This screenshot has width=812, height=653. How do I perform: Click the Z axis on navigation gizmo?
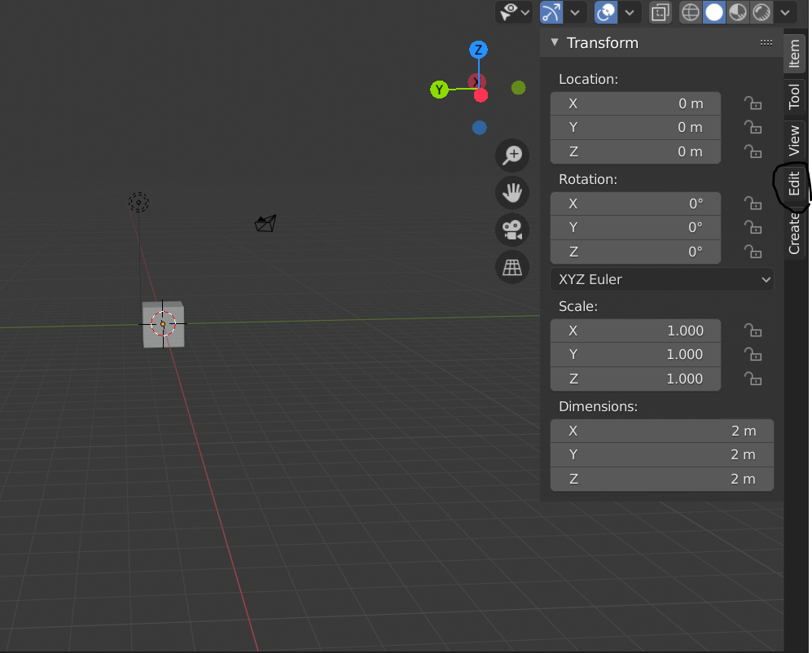click(479, 50)
